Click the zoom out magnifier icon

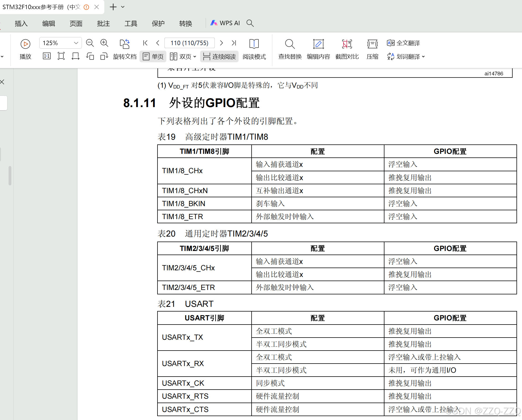(90, 43)
